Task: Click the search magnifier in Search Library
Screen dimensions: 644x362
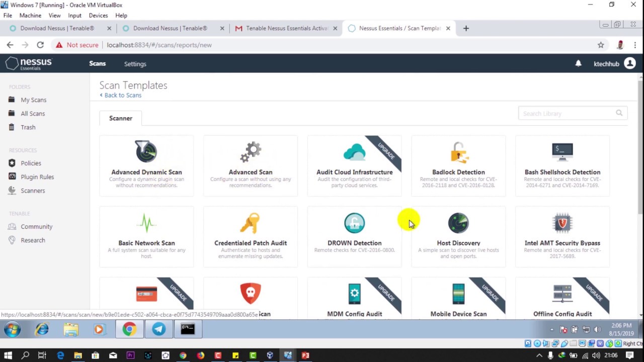Action: pyautogui.click(x=619, y=113)
